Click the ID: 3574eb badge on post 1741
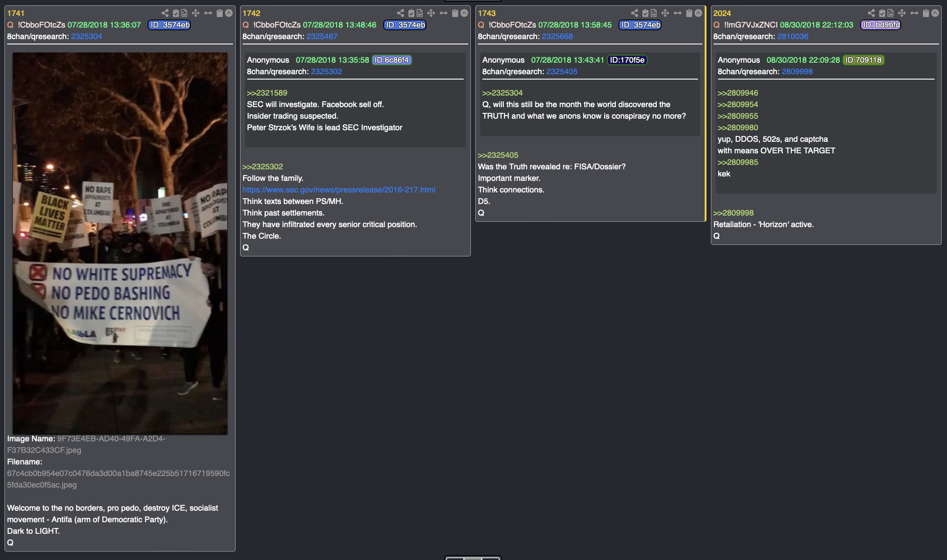947x560 pixels. pyautogui.click(x=170, y=25)
